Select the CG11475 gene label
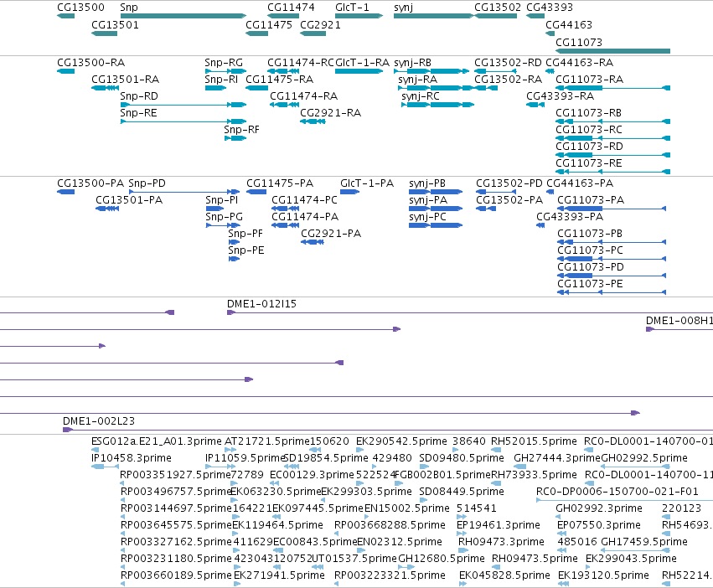 coord(269,24)
